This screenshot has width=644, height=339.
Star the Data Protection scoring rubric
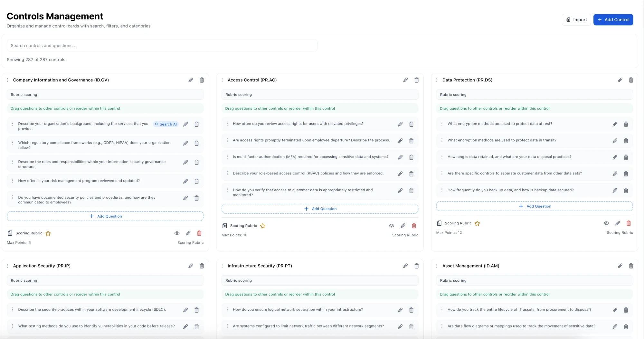coord(477,223)
